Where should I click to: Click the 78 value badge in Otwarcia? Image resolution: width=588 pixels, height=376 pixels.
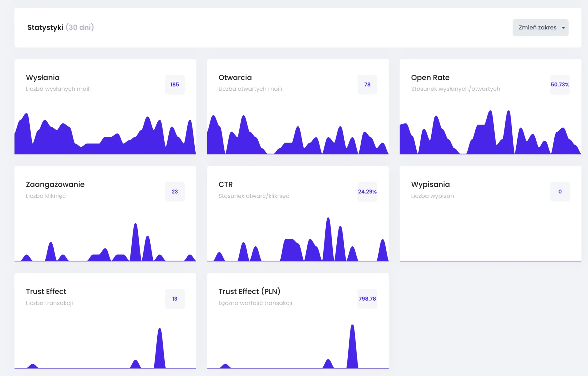(x=367, y=85)
